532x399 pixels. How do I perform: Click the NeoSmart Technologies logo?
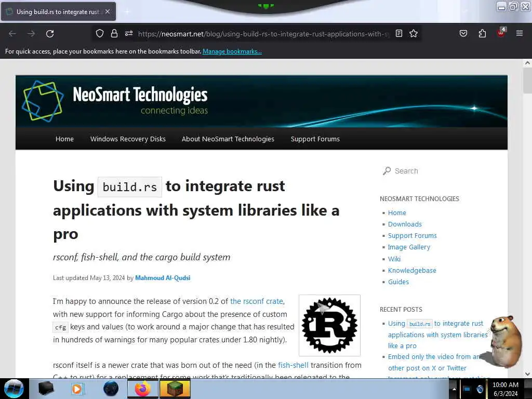click(43, 101)
